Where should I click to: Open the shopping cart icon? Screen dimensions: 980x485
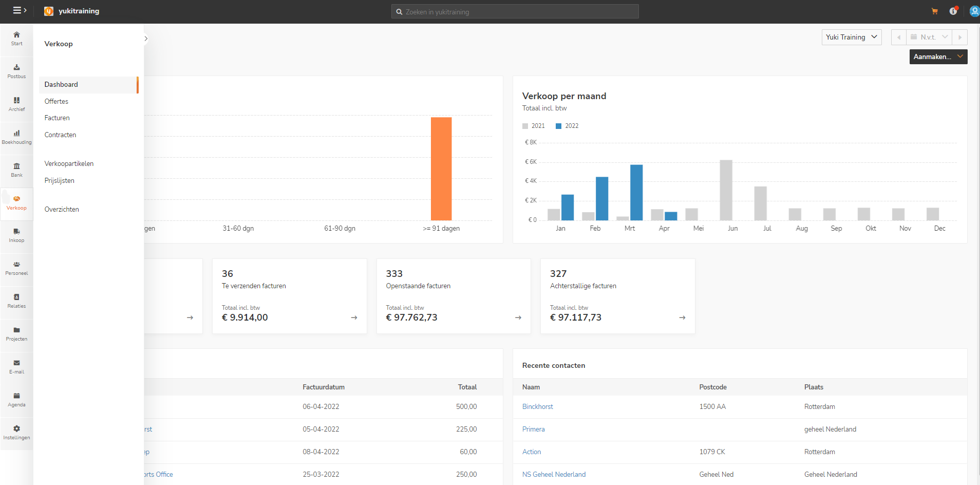click(934, 11)
